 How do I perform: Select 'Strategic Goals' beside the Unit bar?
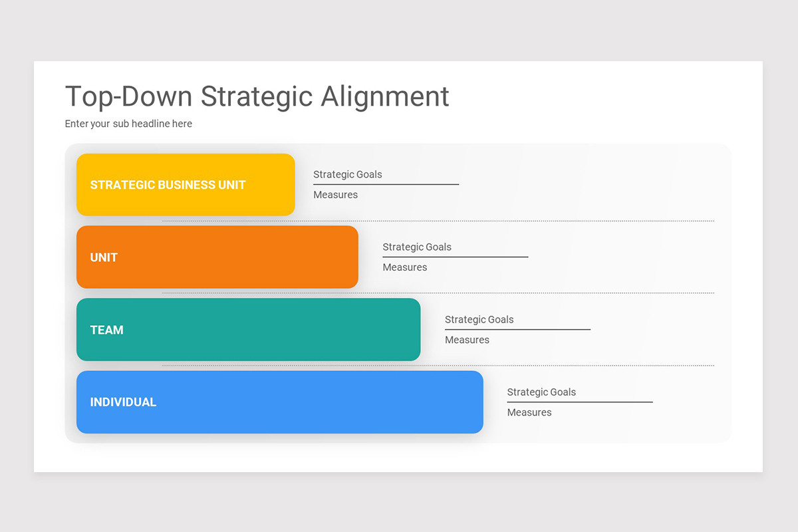coord(417,247)
